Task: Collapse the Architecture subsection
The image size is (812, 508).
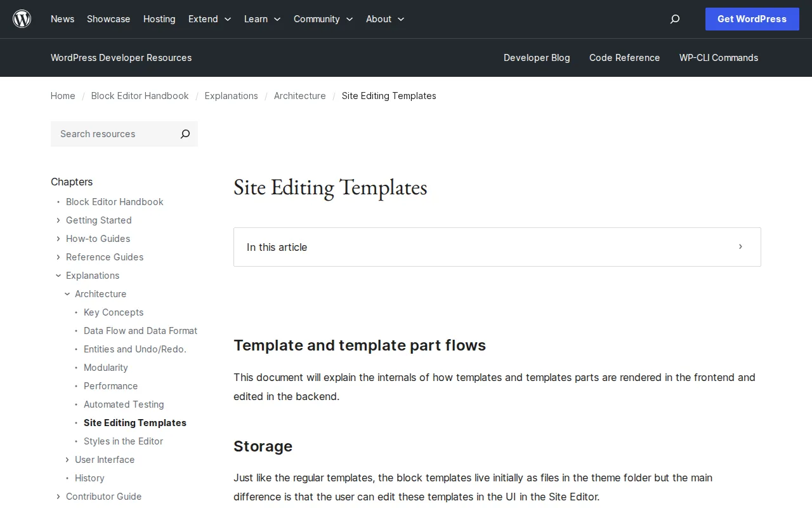Action: tap(67, 294)
